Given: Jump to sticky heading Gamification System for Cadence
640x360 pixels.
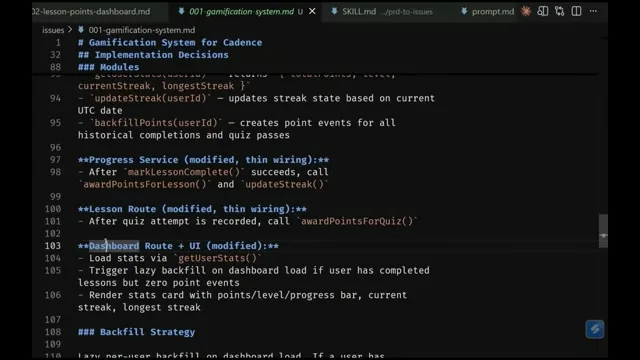Looking at the screenshot, I should [x=170, y=42].
